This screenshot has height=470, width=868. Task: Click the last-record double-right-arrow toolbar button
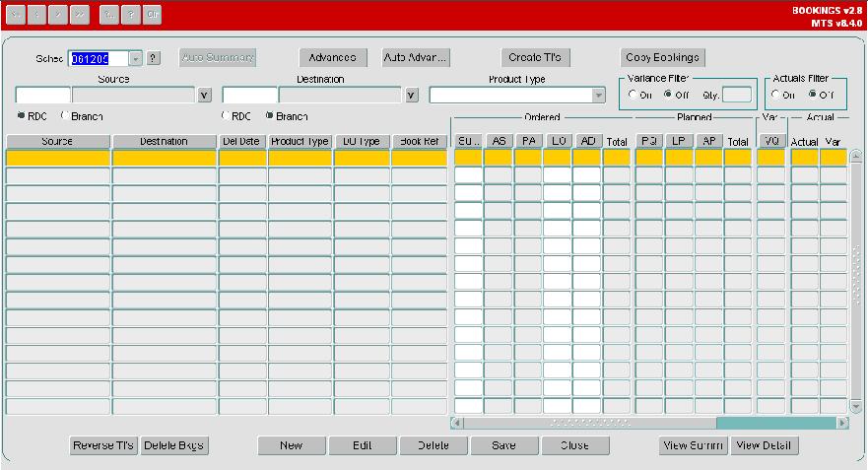pyautogui.click(x=79, y=15)
